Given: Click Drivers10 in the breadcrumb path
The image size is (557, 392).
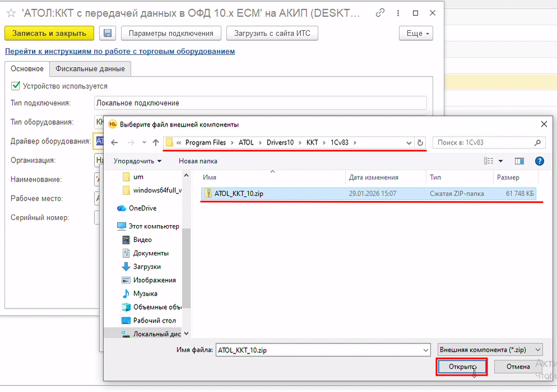Looking at the screenshot, I should [x=280, y=143].
